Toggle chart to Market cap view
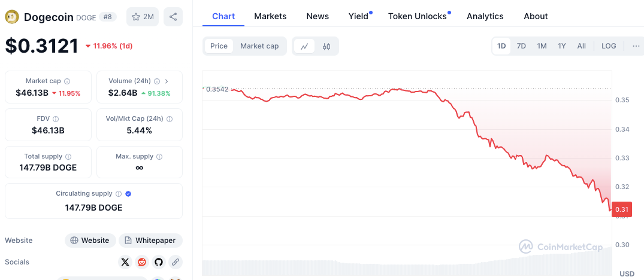The width and height of the screenshot is (644, 280). (259, 46)
